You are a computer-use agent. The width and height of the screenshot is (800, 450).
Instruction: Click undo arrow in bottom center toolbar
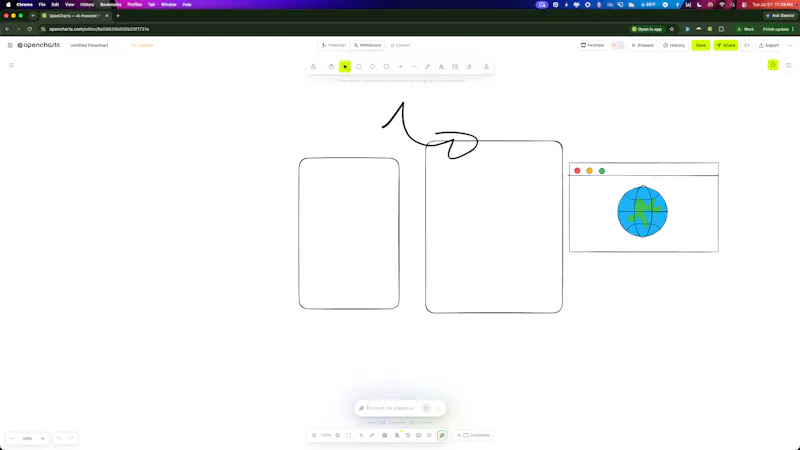point(361,435)
